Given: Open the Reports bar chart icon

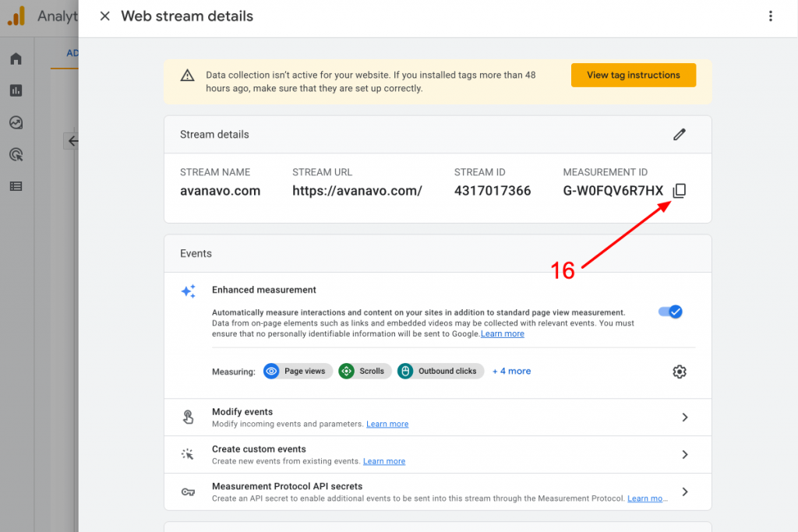Looking at the screenshot, I should [x=16, y=90].
